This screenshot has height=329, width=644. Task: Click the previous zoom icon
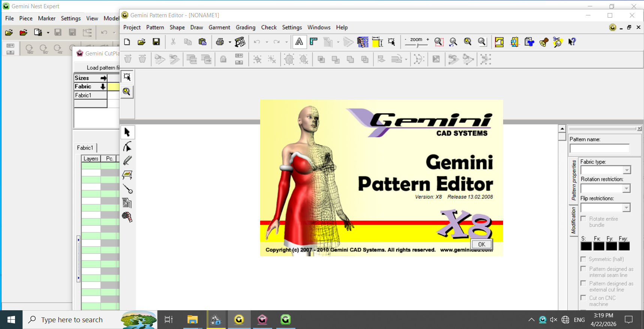point(453,42)
